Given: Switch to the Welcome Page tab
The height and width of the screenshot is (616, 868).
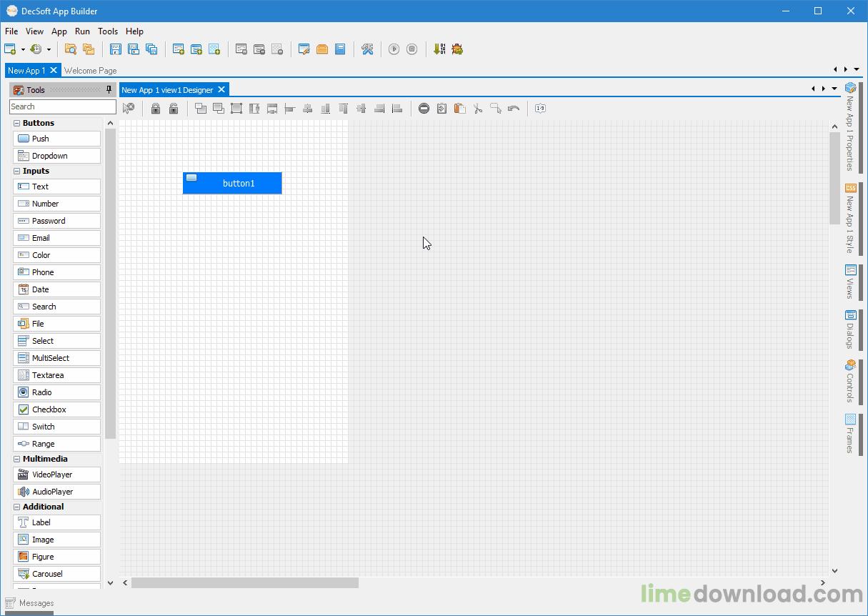Looking at the screenshot, I should 90,70.
